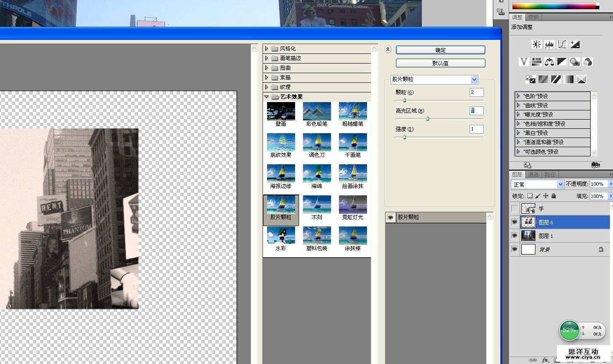
Task: Click the 默认值 button
Action: click(440, 63)
